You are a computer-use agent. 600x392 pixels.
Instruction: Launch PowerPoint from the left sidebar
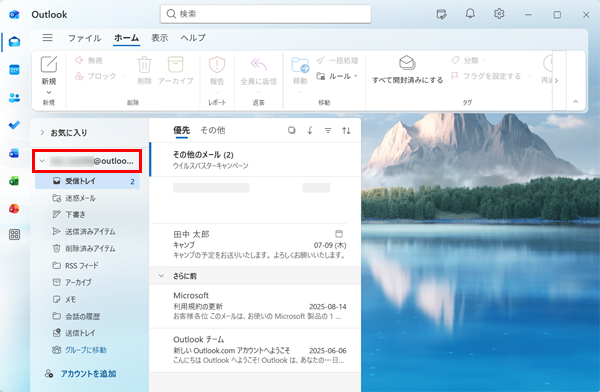(x=15, y=209)
